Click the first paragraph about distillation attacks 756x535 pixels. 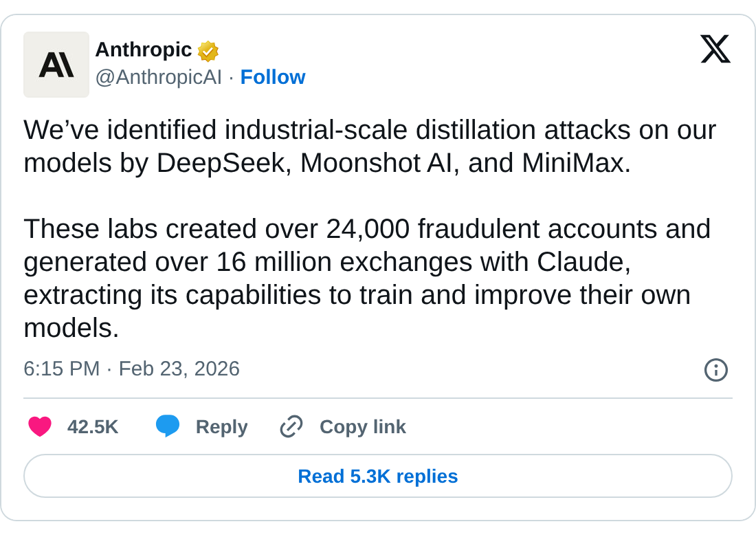370,146
